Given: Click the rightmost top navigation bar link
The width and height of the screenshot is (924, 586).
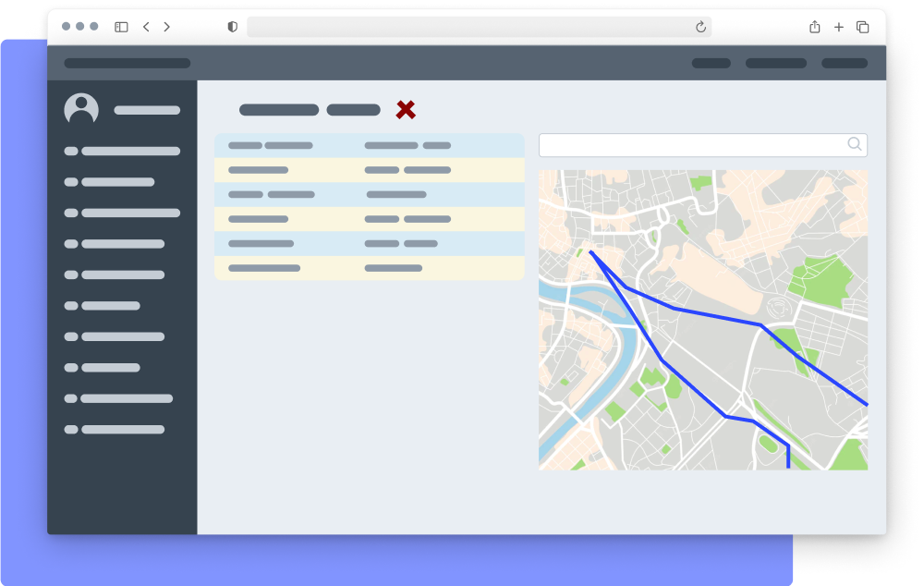Looking at the screenshot, I should click(x=844, y=64).
